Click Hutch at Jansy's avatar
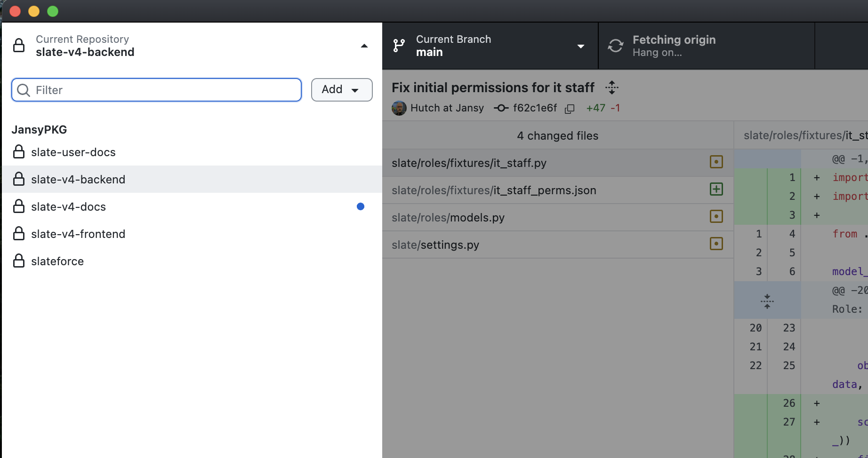This screenshot has height=458, width=868. 399,108
